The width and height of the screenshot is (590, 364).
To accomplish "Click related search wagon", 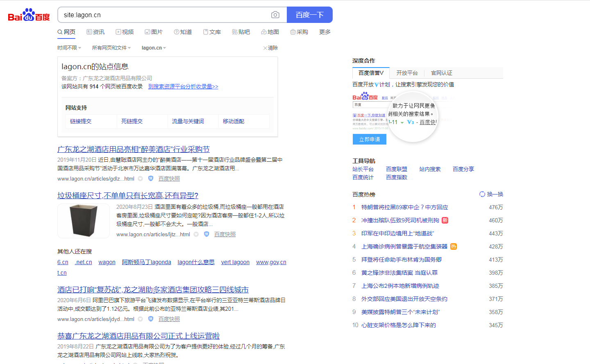I will tap(107, 262).
